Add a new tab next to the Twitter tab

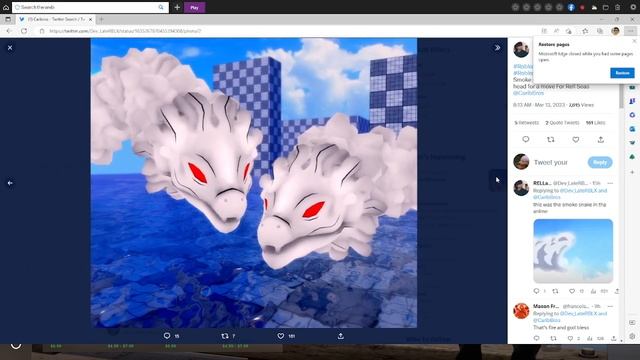point(101,19)
